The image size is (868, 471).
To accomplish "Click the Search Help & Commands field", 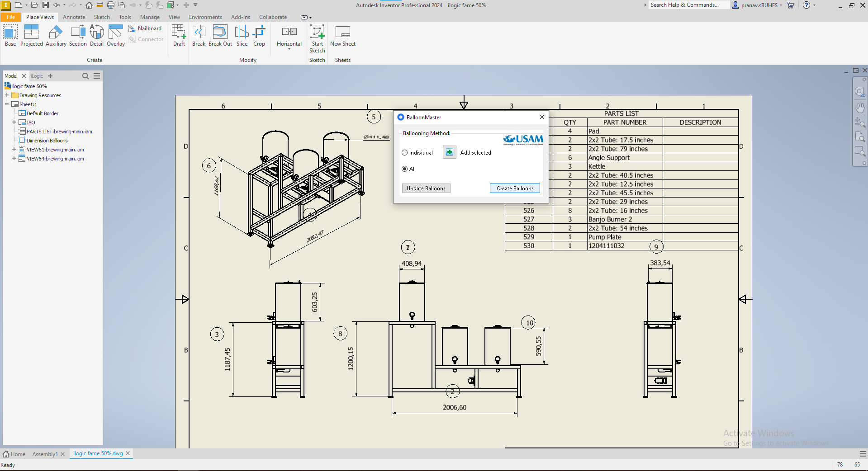I will [x=688, y=5].
